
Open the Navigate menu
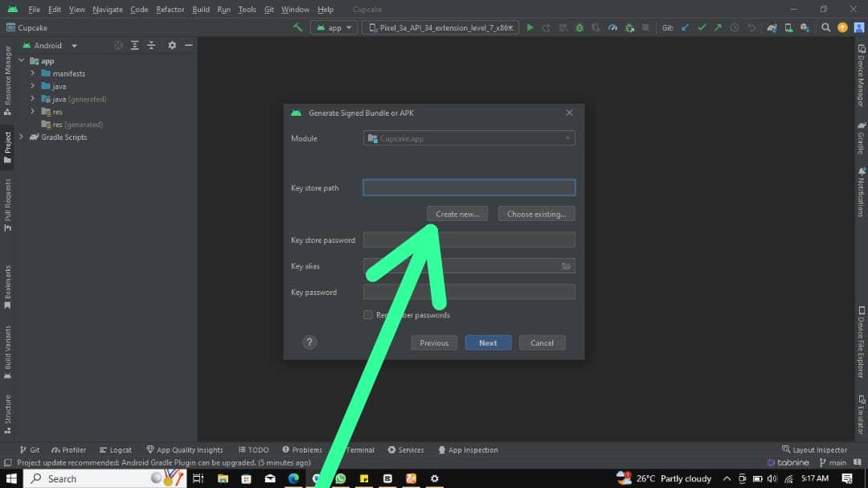pyautogui.click(x=108, y=10)
